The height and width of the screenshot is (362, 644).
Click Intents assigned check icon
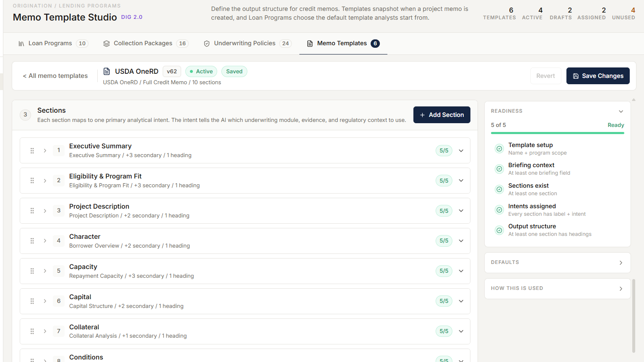tap(499, 210)
